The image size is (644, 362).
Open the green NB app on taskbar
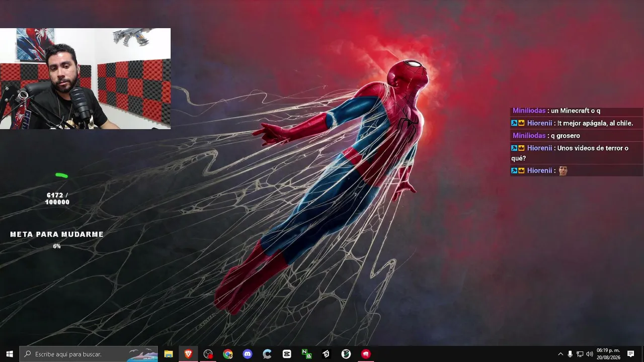(306, 354)
